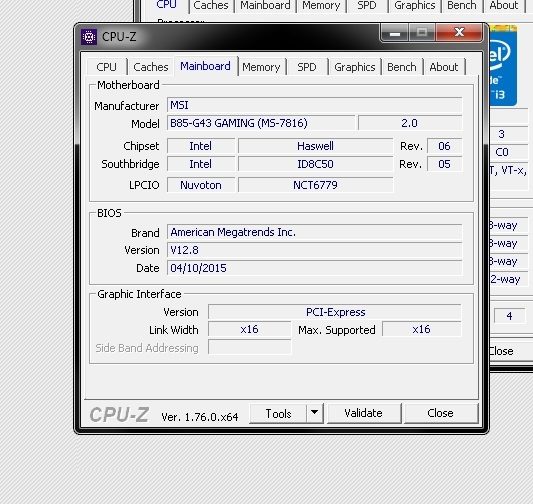Click the Southbridge field showing ID8C50

tap(315, 164)
